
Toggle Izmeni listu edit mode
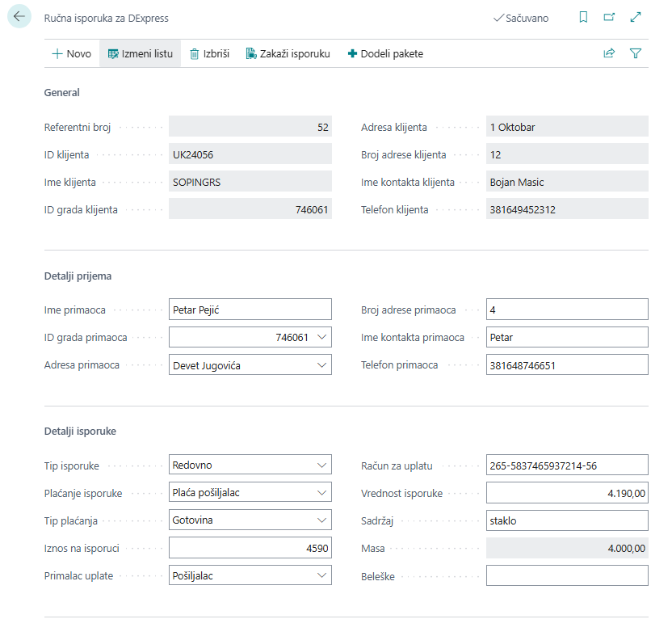(141, 53)
